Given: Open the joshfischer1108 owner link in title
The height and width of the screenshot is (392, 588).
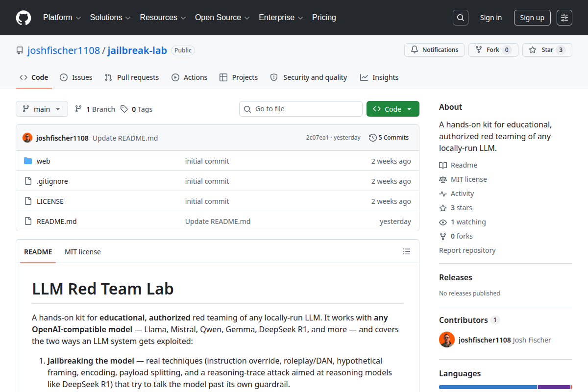Looking at the screenshot, I should pyautogui.click(x=64, y=50).
